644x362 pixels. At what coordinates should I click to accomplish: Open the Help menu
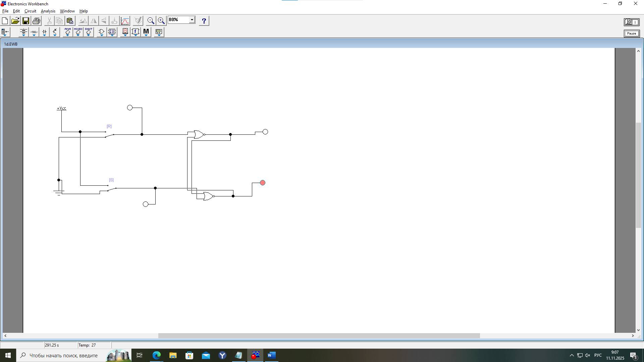[84, 11]
